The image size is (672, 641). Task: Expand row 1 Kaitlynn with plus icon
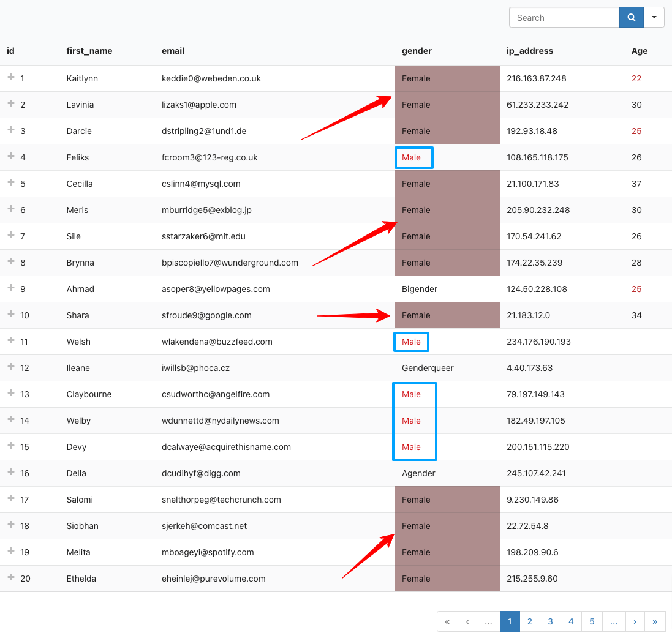pyautogui.click(x=10, y=78)
